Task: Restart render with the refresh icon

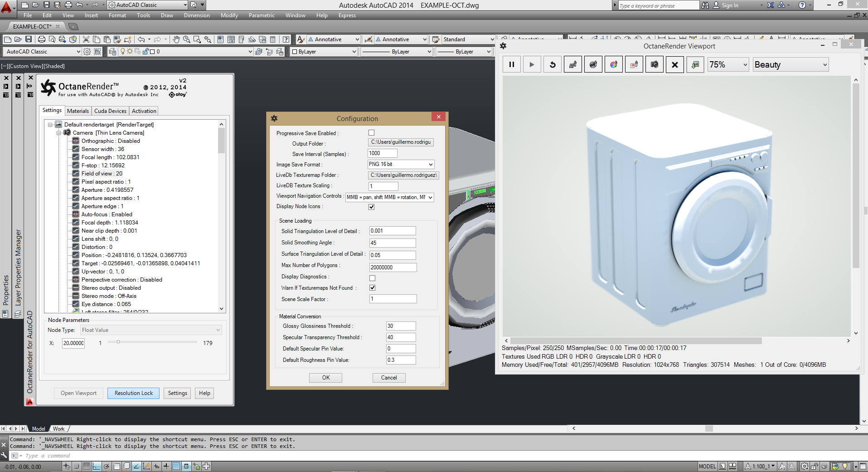Action: 553,65
